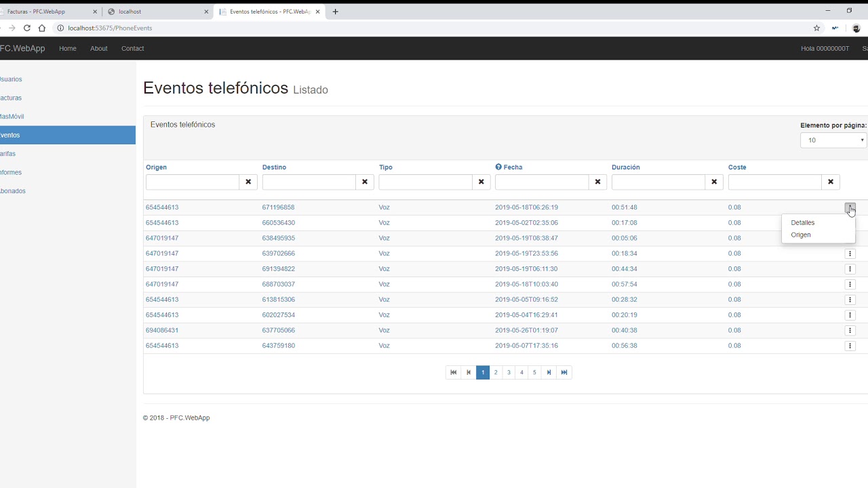868x488 pixels.
Task: Clear the Destino filter with its X button
Action: (x=365, y=182)
